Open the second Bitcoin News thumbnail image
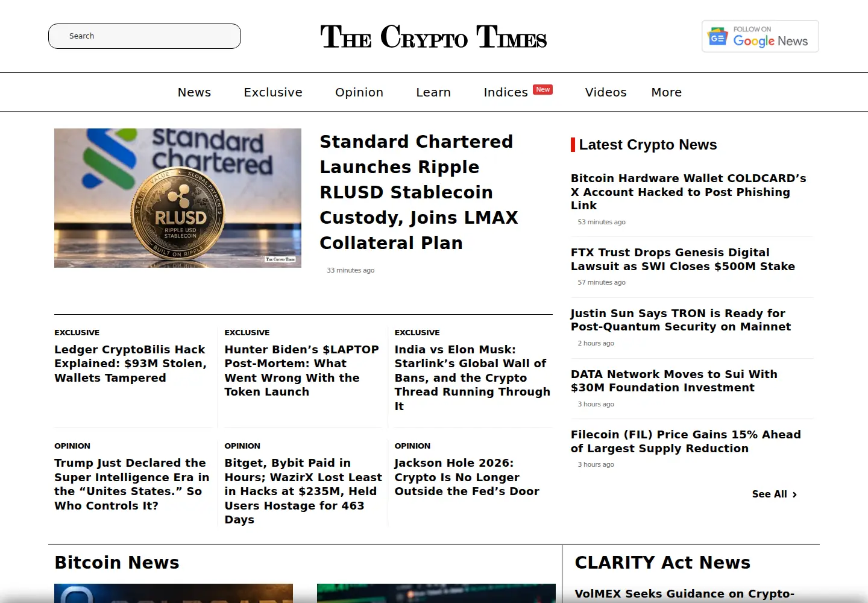868x603 pixels. pos(436,593)
